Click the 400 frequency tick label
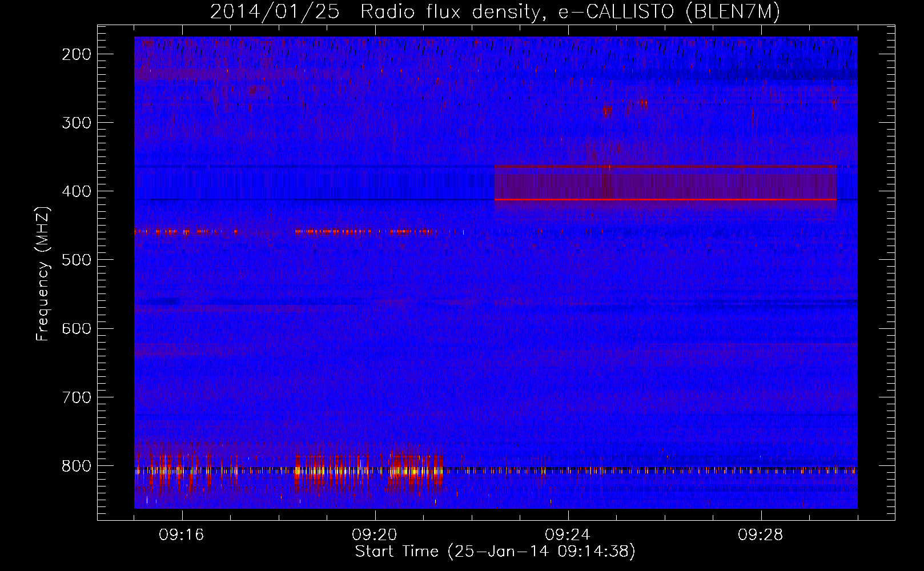 [x=77, y=191]
